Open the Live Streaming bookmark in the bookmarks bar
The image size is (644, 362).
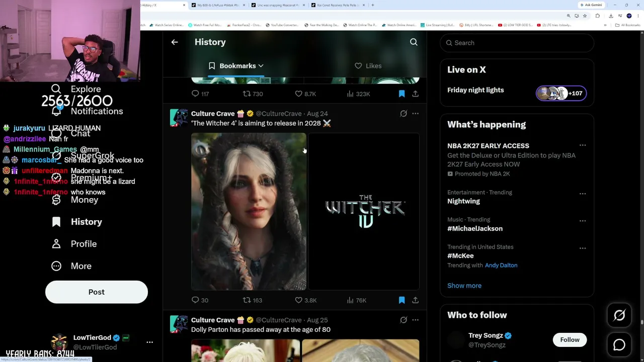438,25
